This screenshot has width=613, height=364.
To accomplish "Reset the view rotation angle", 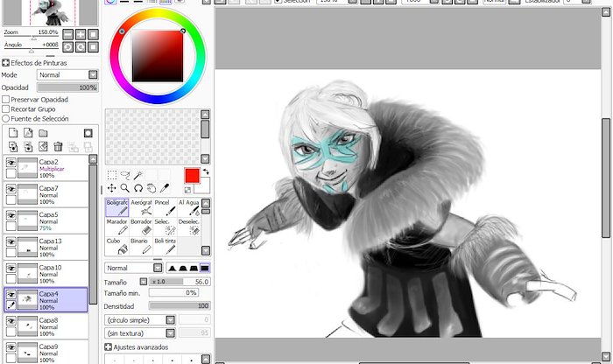I will pos(93,47).
